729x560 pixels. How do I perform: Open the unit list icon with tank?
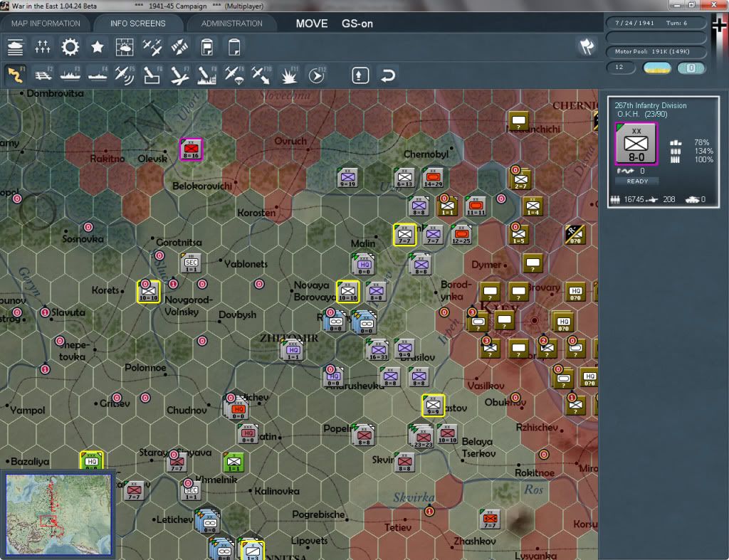click(16, 48)
